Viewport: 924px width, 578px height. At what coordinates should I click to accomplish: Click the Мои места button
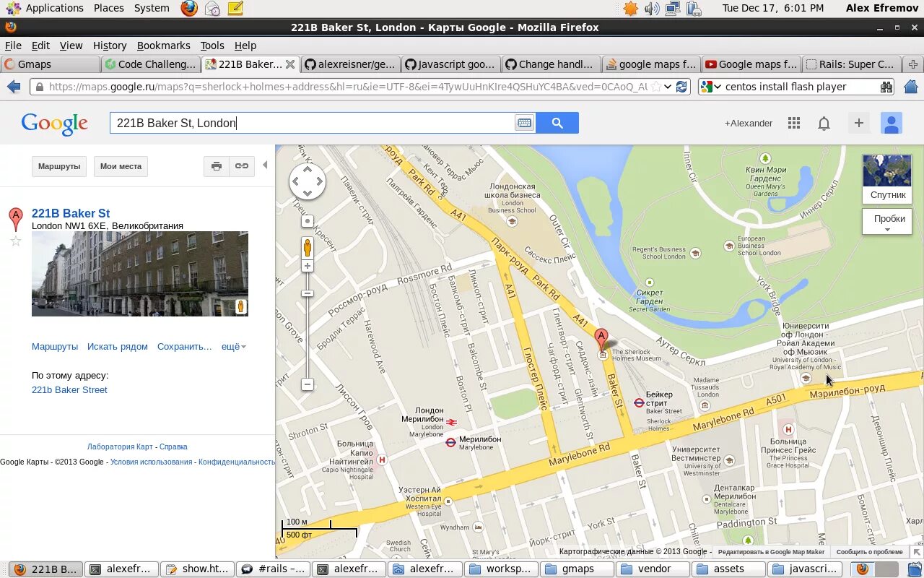pyautogui.click(x=121, y=166)
